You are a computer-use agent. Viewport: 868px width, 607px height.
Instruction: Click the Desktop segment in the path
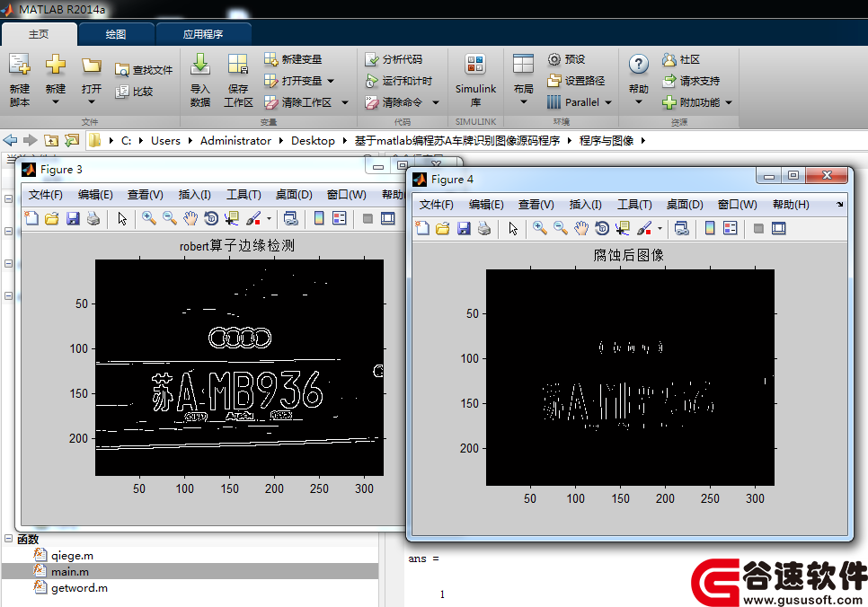click(313, 141)
